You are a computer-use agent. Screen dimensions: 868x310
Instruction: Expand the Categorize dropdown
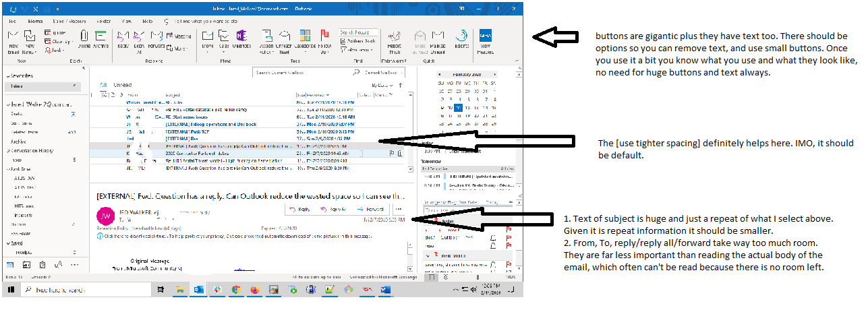pyautogui.click(x=304, y=40)
